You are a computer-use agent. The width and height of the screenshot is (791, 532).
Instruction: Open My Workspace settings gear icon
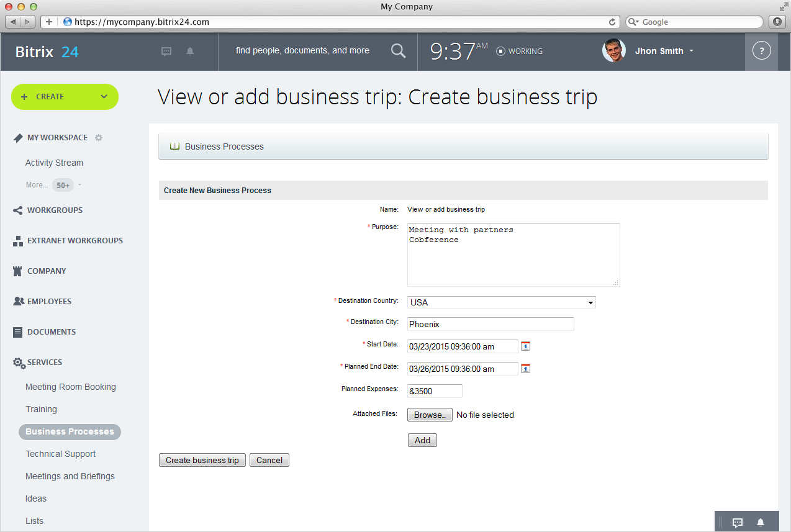pos(98,138)
